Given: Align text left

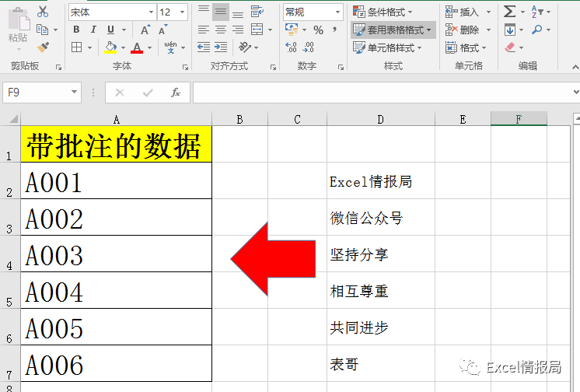Looking at the screenshot, I should click(204, 30).
